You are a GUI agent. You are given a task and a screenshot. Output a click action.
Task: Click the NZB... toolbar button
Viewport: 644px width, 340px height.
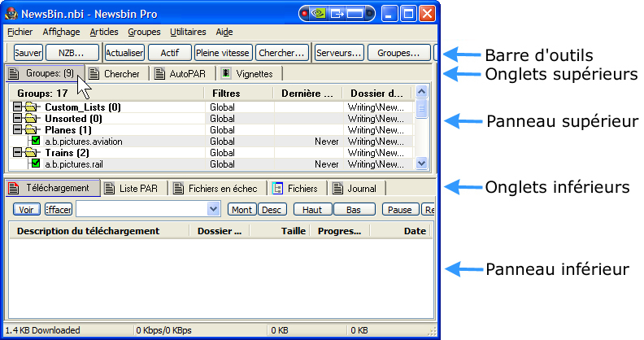[72, 53]
